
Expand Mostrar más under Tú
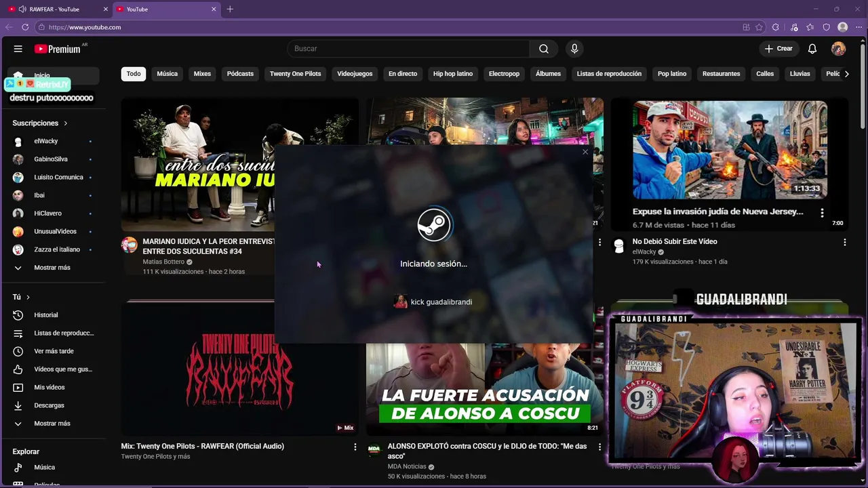click(x=55, y=424)
